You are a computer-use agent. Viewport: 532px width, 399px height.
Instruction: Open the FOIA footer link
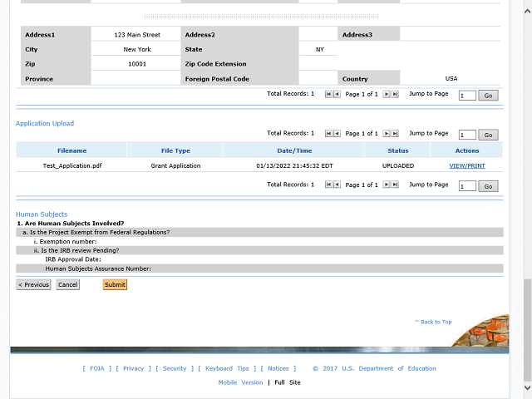pos(97,368)
